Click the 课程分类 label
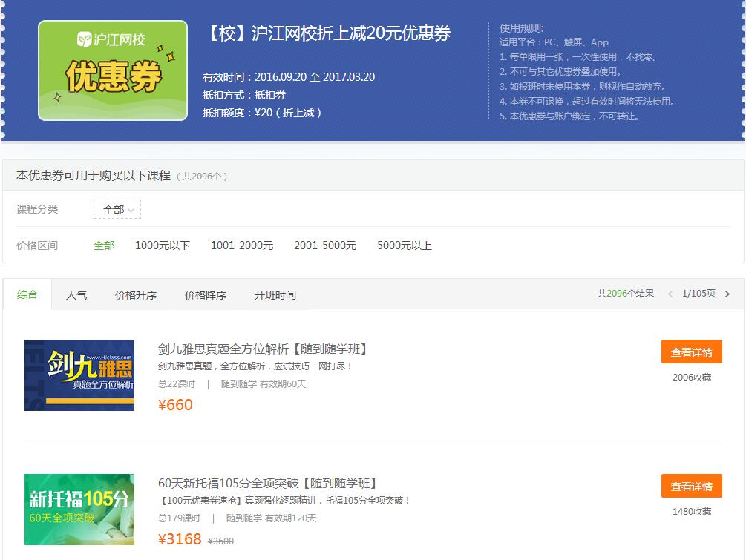 tap(37, 209)
